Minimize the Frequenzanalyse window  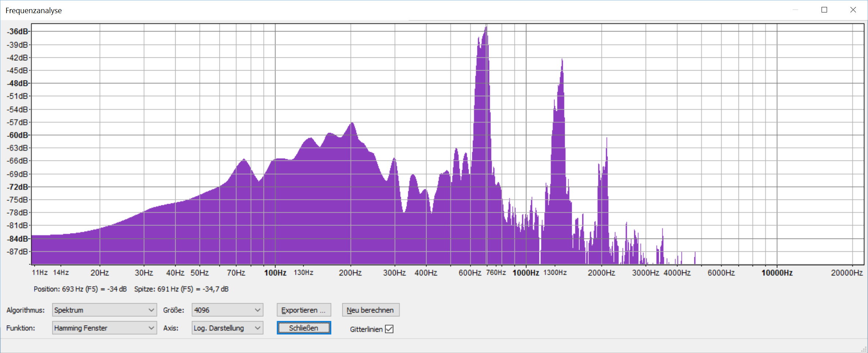pyautogui.click(x=795, y=10)
